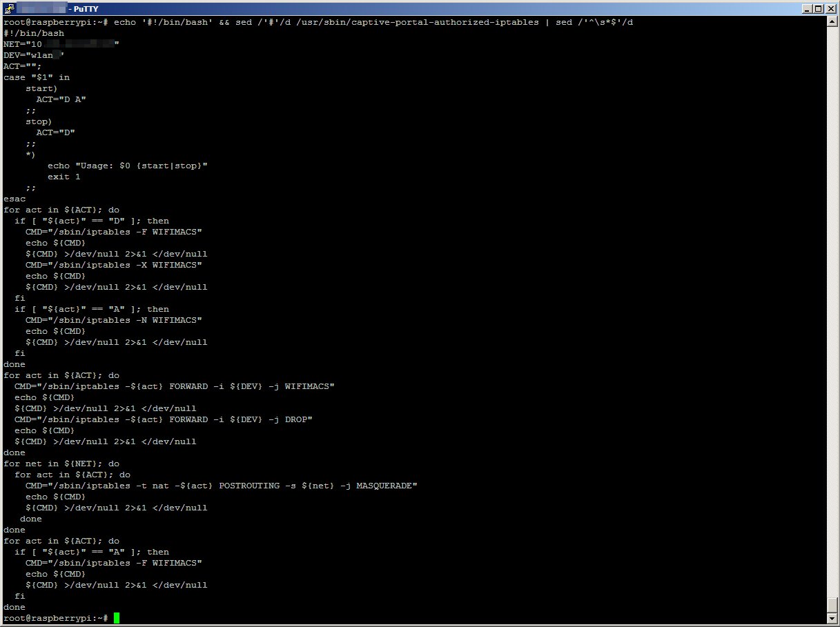Click the 'esac' line
Image resolution: width=840 pixels, height=627 pixels.
[14, 199]
